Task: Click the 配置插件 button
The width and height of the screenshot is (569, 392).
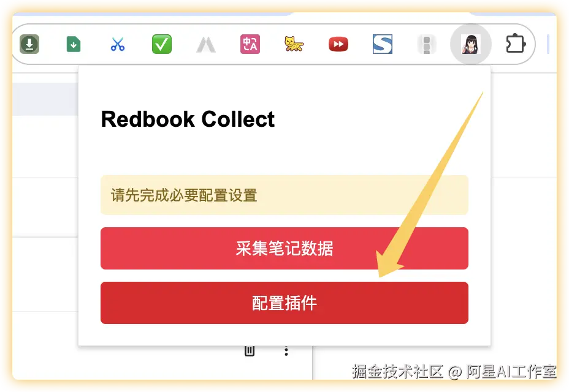Action: coord(284,303)
